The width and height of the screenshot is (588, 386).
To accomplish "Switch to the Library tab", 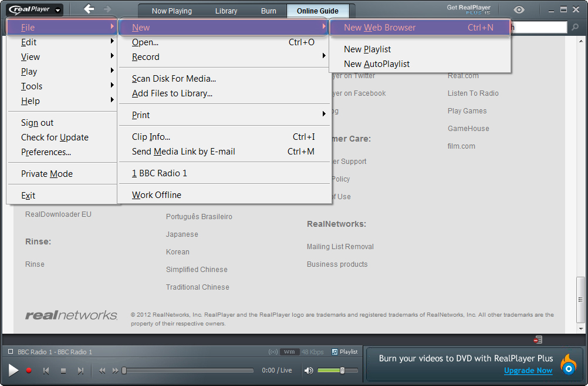I will point(226,11).
